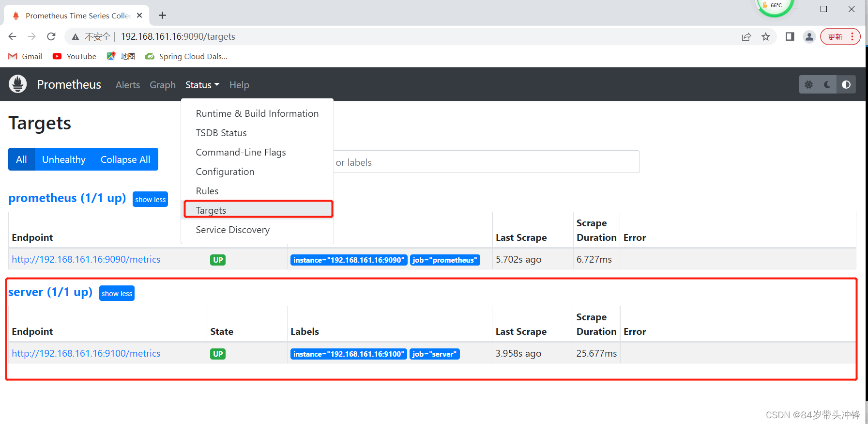The width and height of the screenshot is (868, 424).
Task: Click the UP state badge in server row
Action: (x=218, y=354)
